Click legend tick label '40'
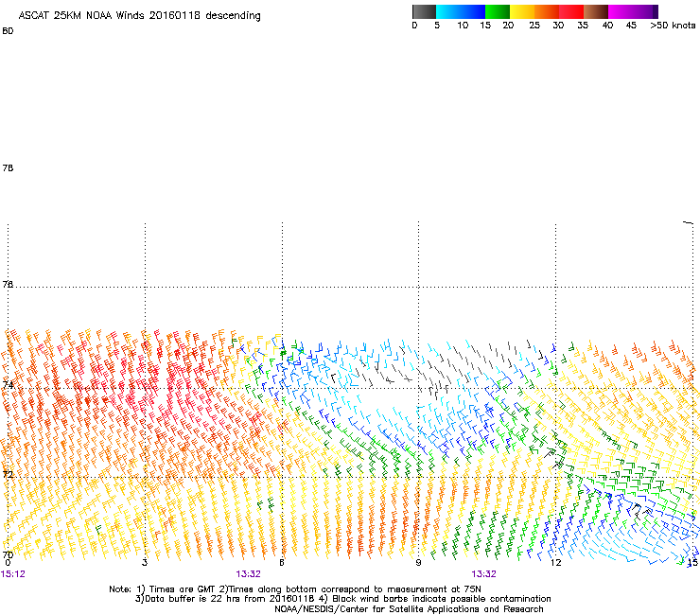The height and width of the screenshot is (615, 700). (x=607, y=26)
